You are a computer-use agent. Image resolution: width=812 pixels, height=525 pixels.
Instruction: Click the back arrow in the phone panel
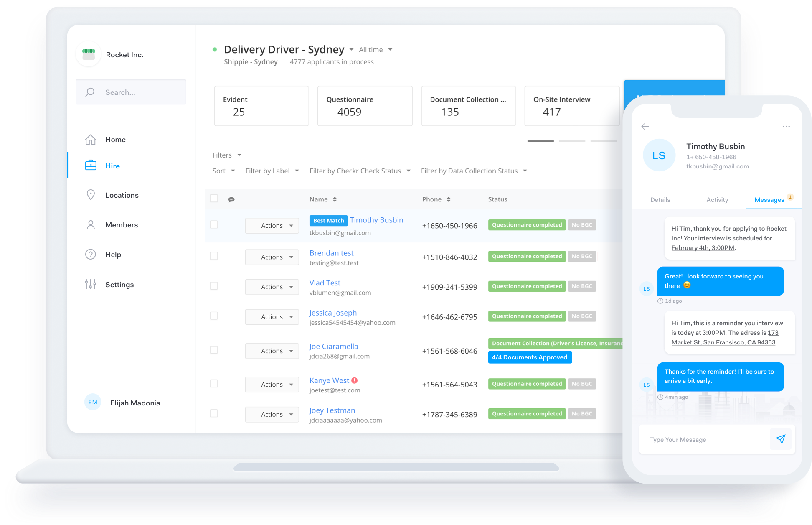point(645,126)
